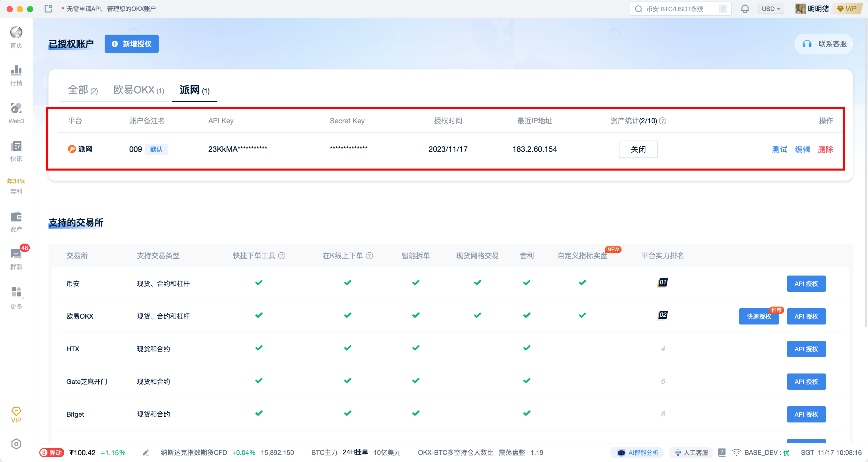Click API 授权 button for 欧易OKX
Viewport: 868px width, 462px height.
(x=806, y=316)
